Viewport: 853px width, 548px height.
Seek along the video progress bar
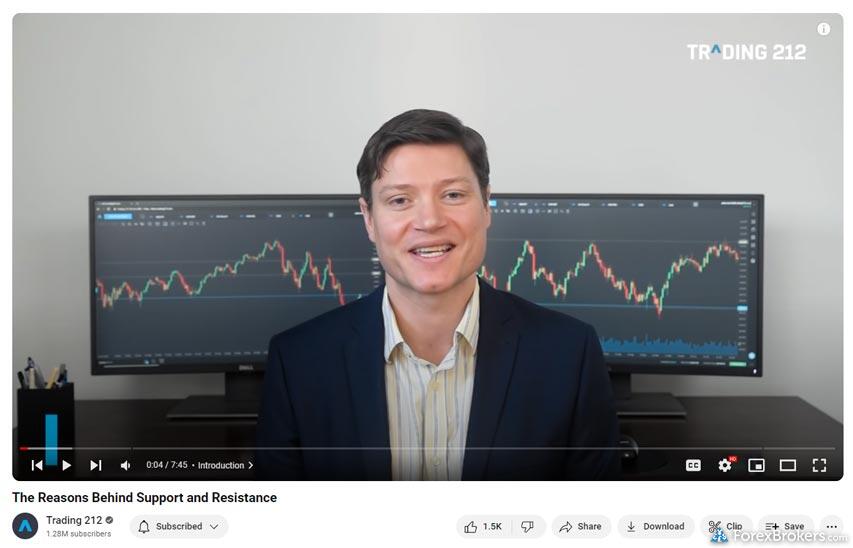427,448
